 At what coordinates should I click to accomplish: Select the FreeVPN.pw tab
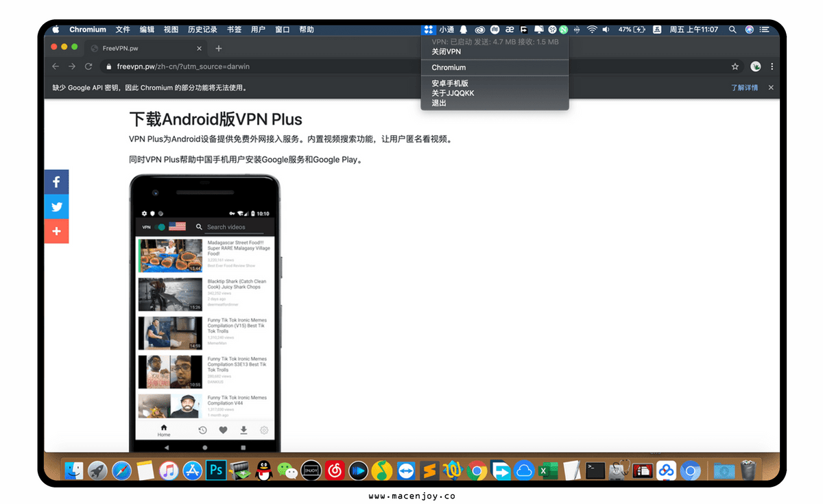[x=146, y=48]
